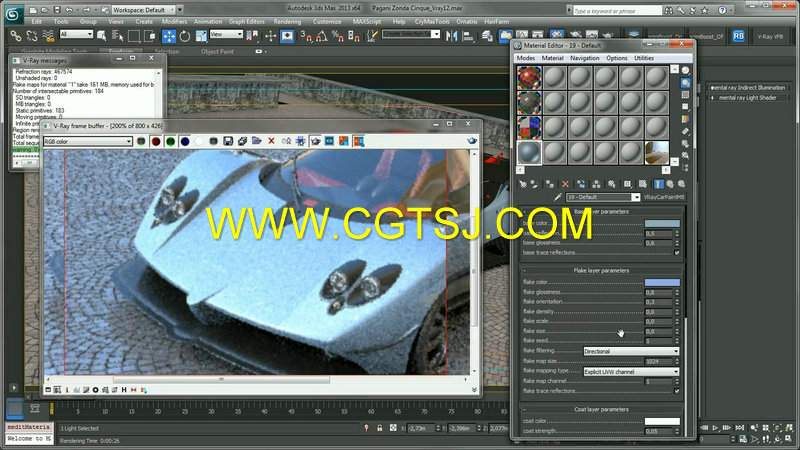This screenshot has height=450, width=800.
Task: Toggle the 3D Snaps icon
Action: (x=306, y=36)
